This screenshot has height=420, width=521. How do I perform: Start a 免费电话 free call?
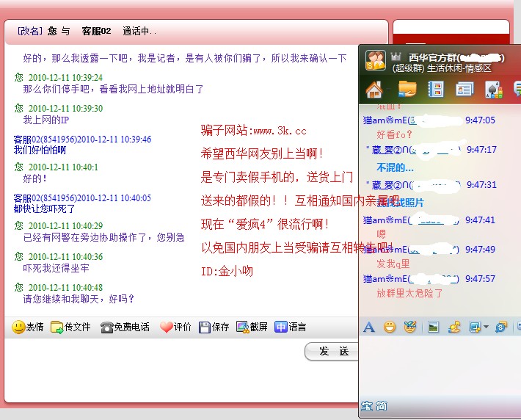point(125,327)
